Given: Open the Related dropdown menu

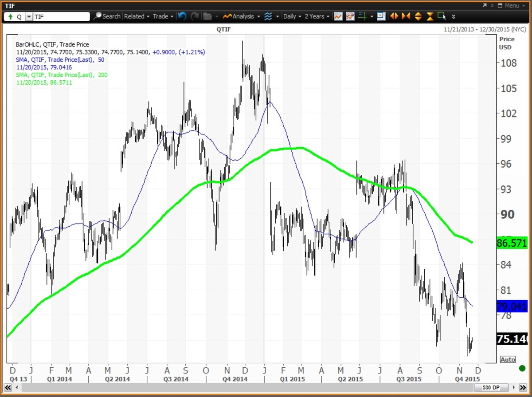Looking at the screenshot, I should tap(137, 16).
